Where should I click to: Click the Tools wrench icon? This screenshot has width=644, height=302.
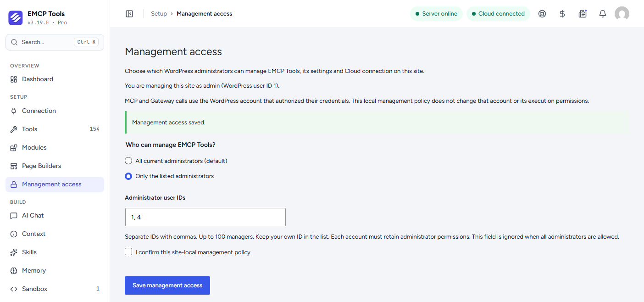tap(14, 129)
